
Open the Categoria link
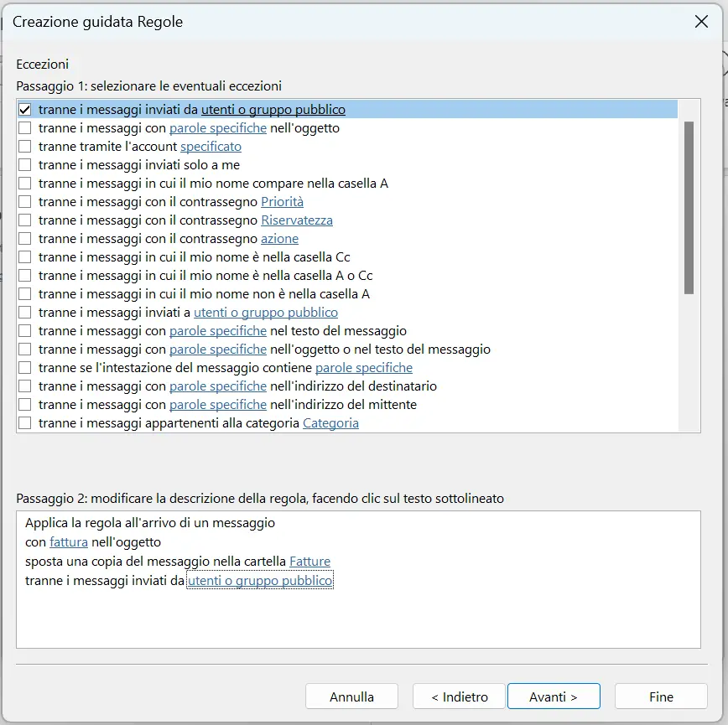pyautogui.click(x=330, y=422)
